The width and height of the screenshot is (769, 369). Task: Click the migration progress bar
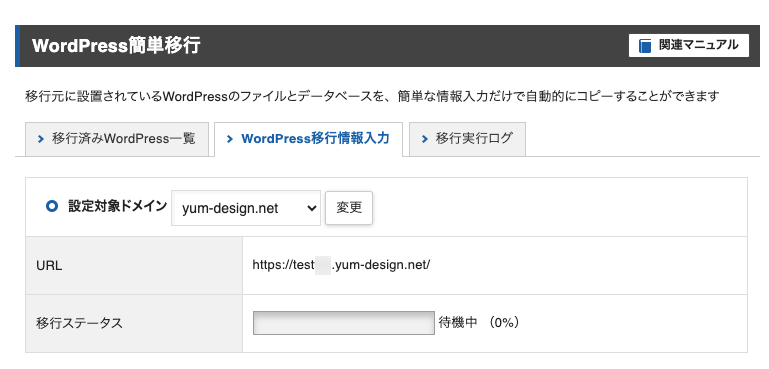pyautogui.click(x=344, y=323)
